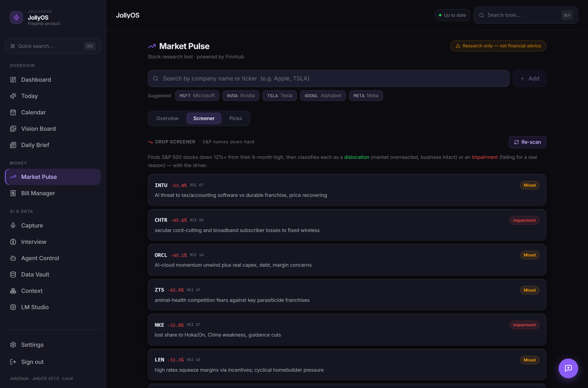Click the green 'dislocation' word in description

357,157
